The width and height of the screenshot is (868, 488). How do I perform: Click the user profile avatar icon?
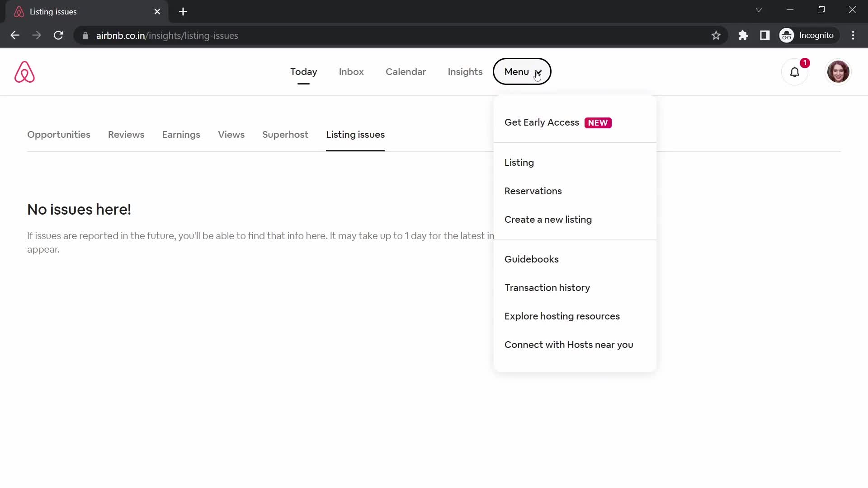point(838,71)
